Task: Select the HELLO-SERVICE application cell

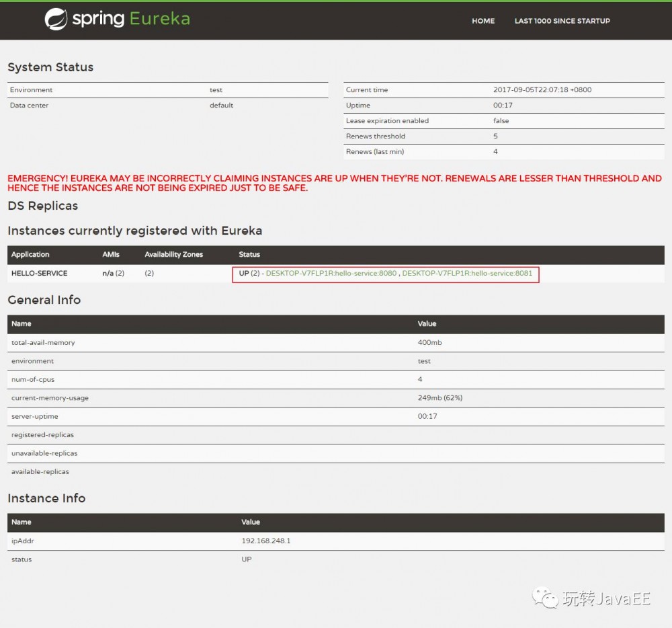Action: click(x=40, y=273)
